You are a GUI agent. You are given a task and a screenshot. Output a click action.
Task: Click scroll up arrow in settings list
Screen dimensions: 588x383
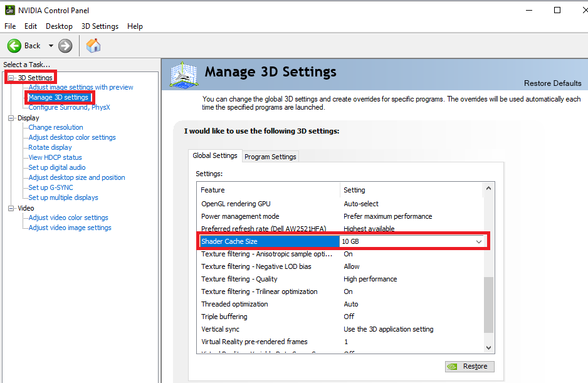(488, 188)
